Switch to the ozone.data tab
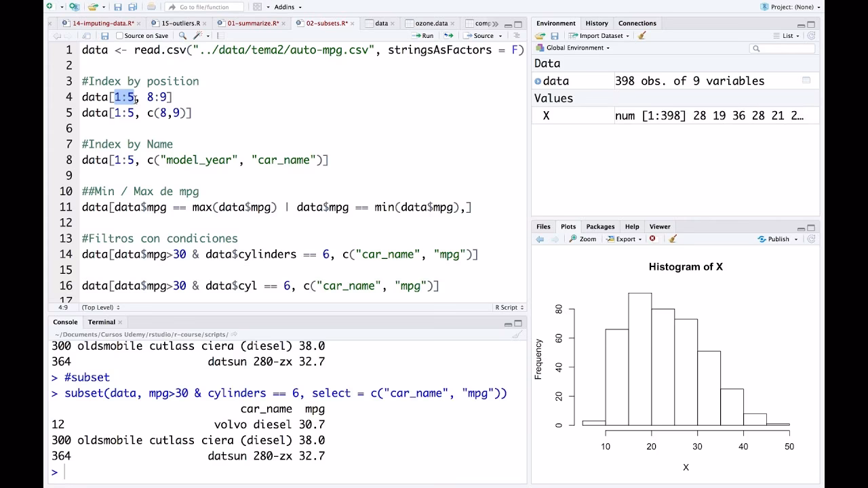Image resolution: width=868 pixels, height=488 pixels. [x=431, y=23]
